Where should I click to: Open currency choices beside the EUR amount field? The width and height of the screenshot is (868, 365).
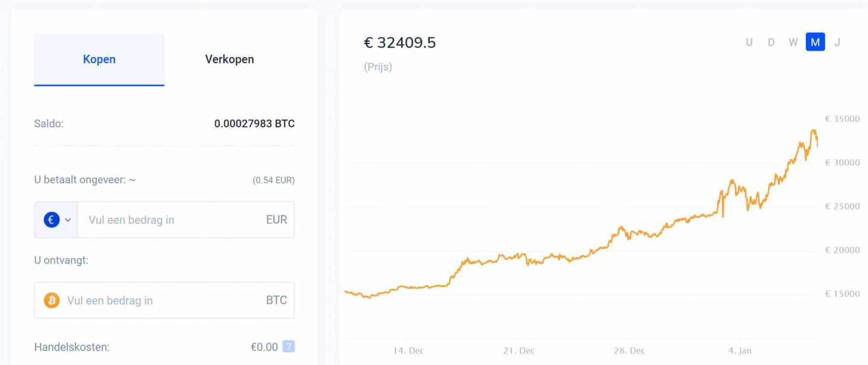pyautogui.click(x=55, y=220)
